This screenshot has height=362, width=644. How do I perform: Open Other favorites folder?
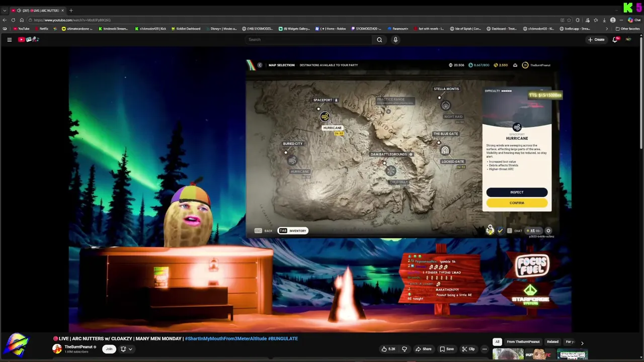627,29
